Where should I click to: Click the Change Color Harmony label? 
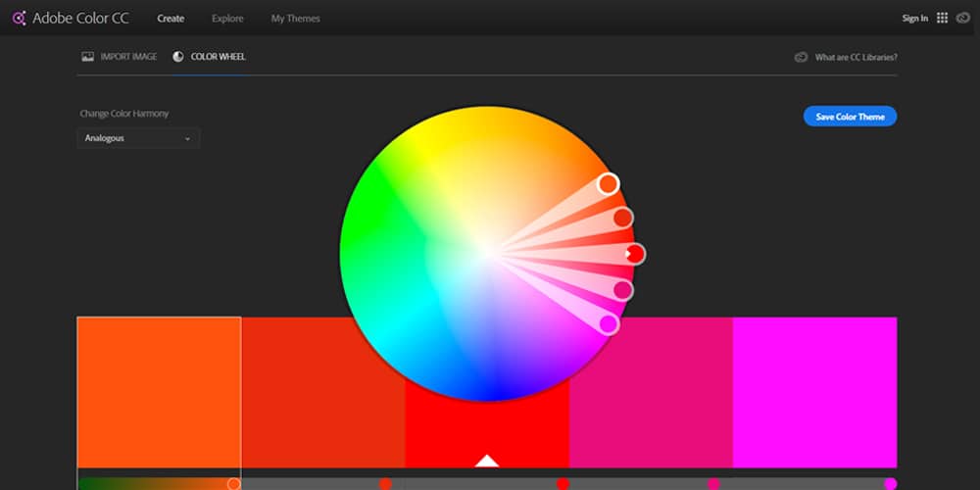124,114
